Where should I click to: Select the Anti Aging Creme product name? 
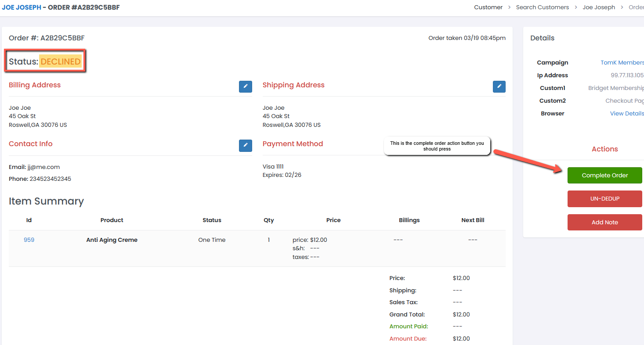pos(112,240)
